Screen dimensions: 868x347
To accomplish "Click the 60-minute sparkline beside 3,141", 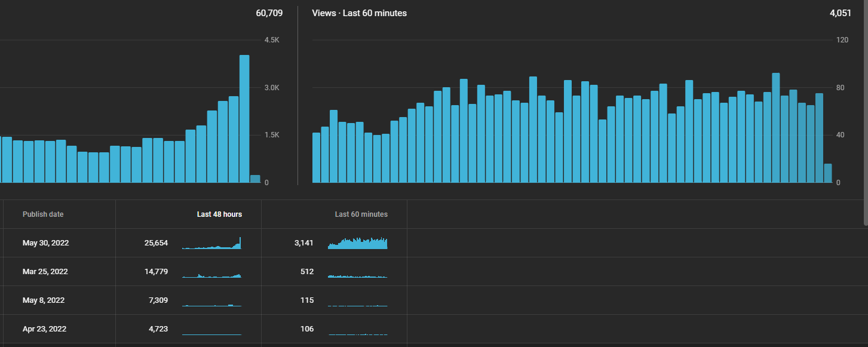I will click(358, 243).
